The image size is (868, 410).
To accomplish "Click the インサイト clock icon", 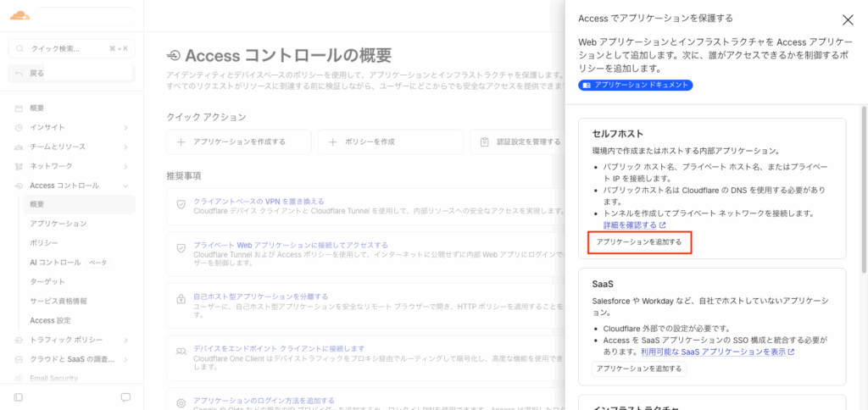I will pyautogui.click(x=19, y=127).
